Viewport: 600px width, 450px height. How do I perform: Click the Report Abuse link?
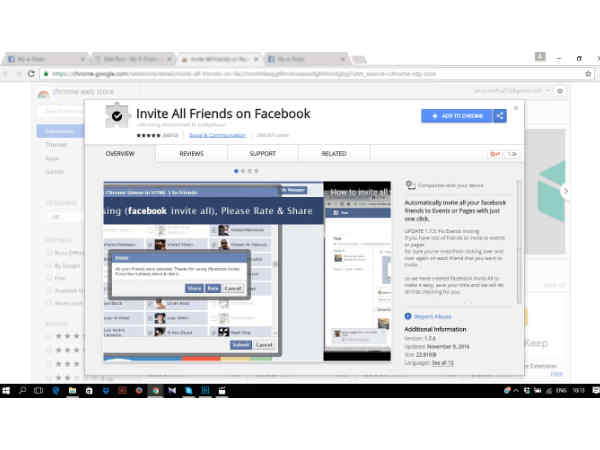pos(432,316)
